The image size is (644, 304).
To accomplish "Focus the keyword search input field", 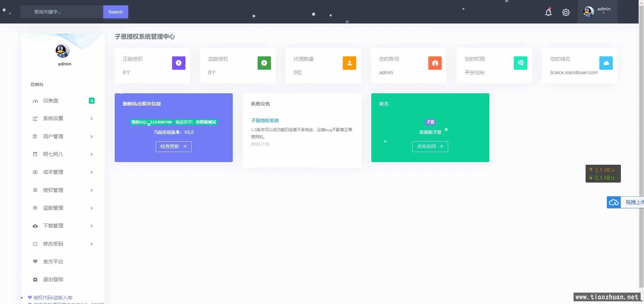I will pos(62,12).
